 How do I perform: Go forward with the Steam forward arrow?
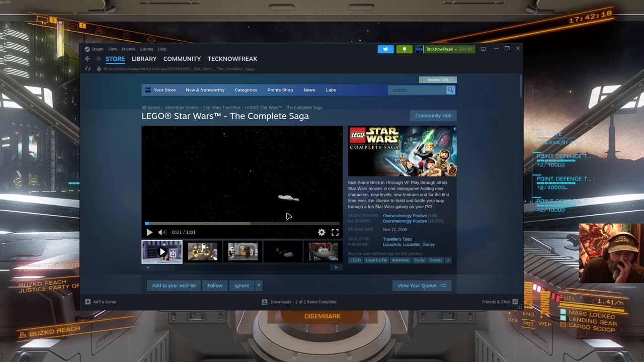[98, 59]
